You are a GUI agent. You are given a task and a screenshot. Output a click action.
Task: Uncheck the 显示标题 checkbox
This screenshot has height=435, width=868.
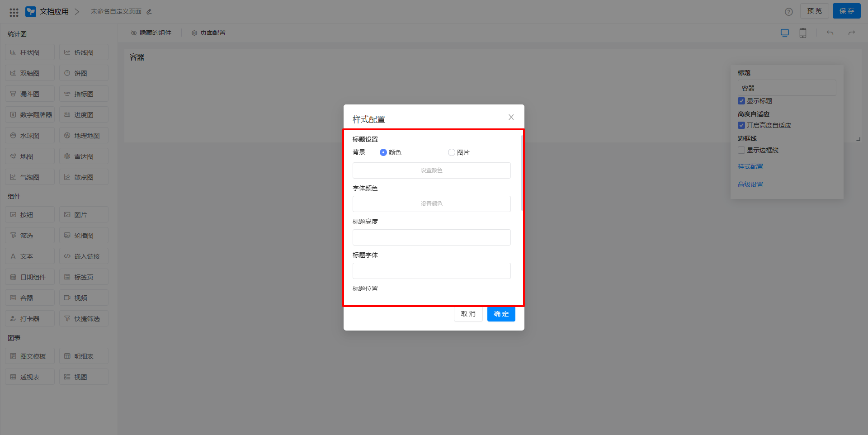click(741, 101)
